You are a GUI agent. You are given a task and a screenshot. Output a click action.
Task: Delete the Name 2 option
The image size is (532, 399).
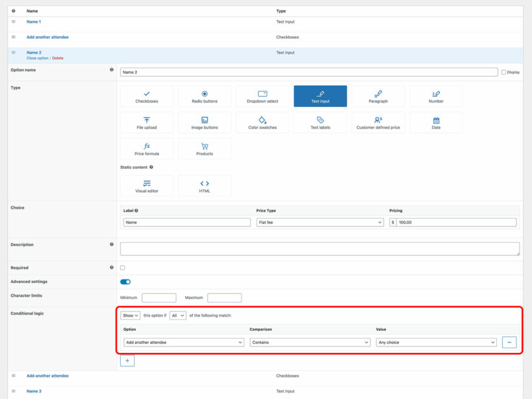(x=58, y=58)
